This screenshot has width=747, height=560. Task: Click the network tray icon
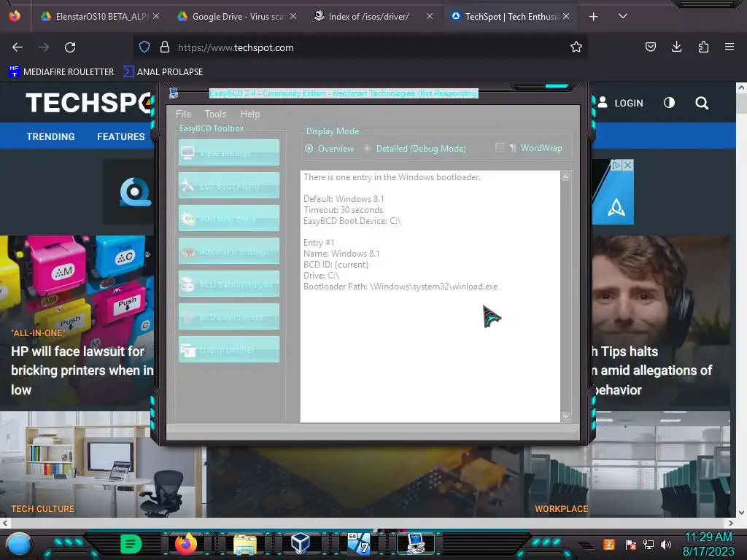(649, 544)
